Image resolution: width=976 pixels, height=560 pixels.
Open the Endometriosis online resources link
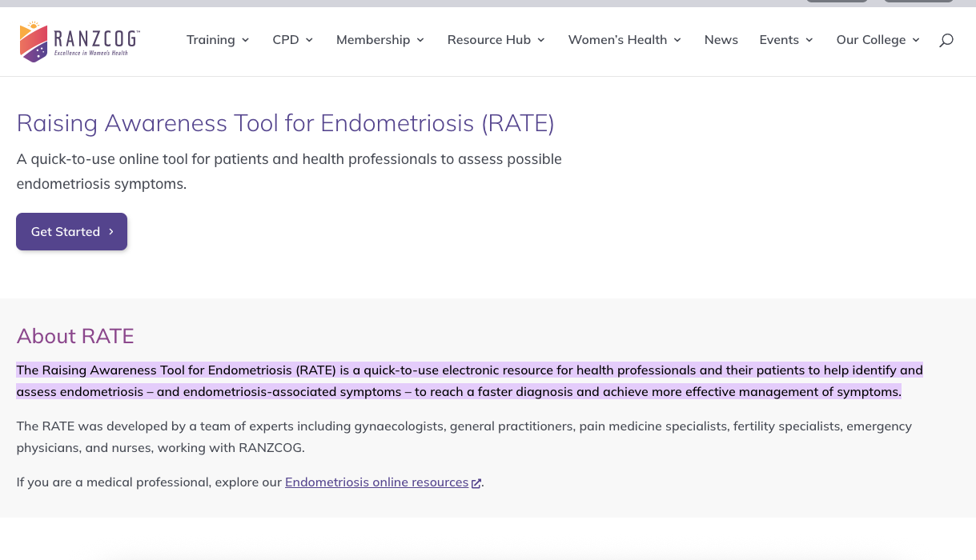pos(376,482)
